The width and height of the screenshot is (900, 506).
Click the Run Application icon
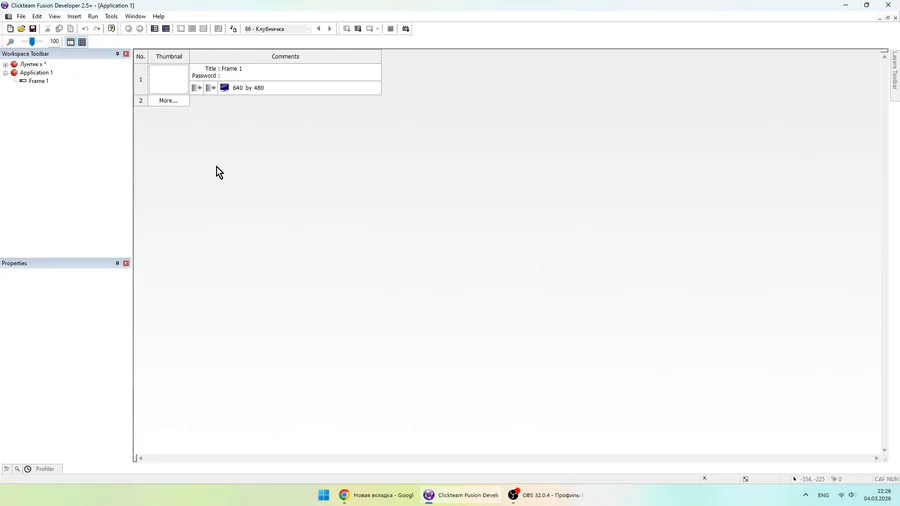(x=358, y=29)
